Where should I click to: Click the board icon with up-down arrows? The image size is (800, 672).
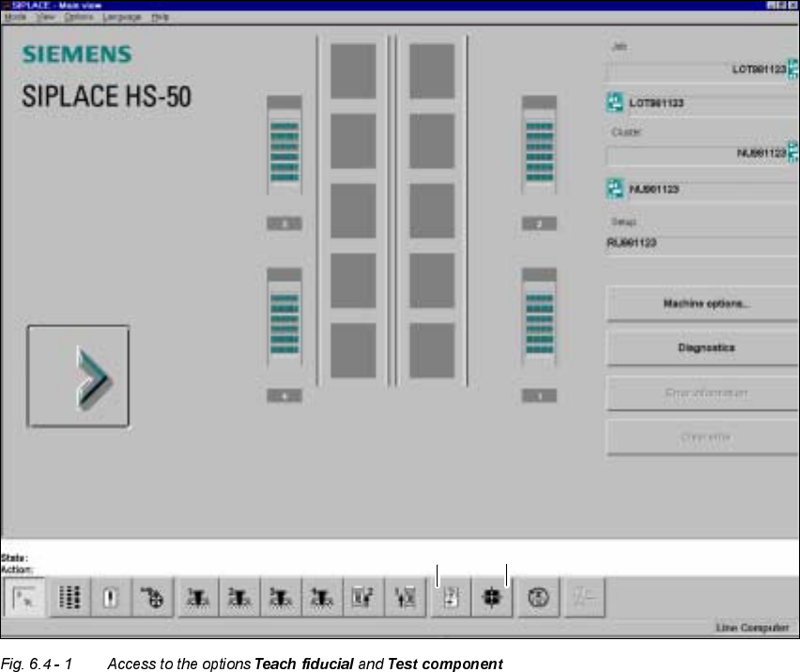(x=405, y=597)
